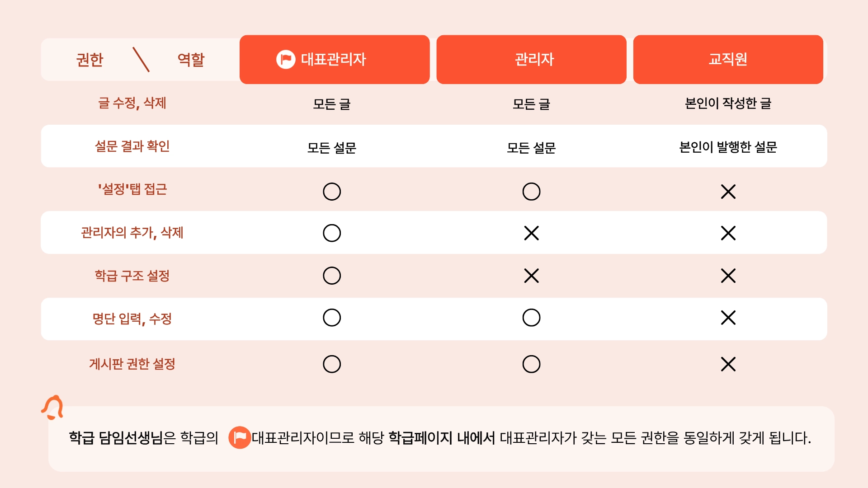
Task: Click X mark for 교직원 게시판 권한 설정
Action: pyautogui.click(x=728, y=364)
